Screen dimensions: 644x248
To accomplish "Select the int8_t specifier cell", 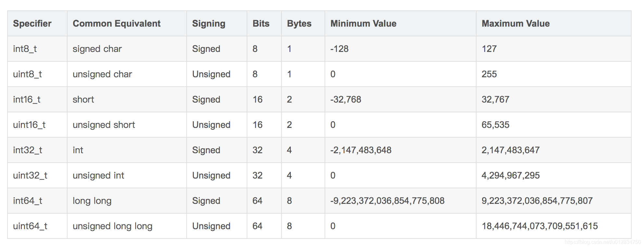I will [37, 49].
